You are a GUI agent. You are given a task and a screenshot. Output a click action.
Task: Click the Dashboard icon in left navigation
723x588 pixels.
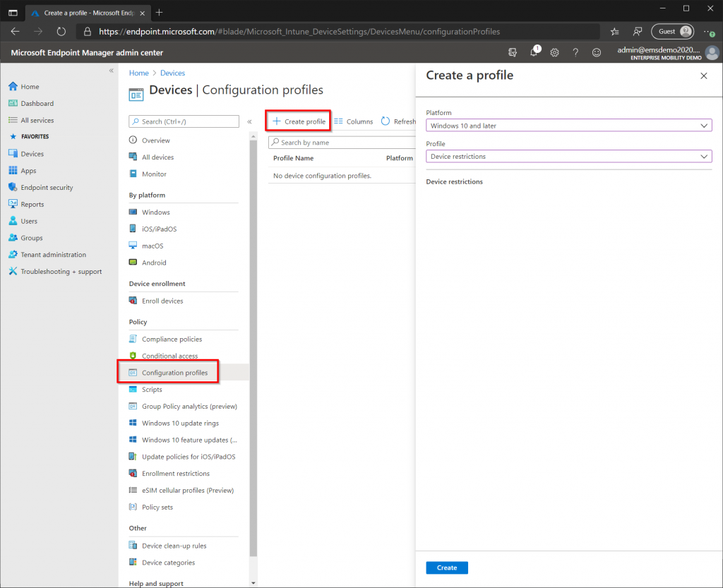[13, 103]
